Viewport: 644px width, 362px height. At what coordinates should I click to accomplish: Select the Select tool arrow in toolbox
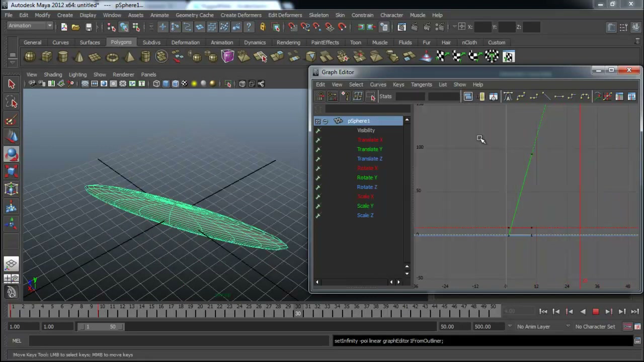(x=12, y=84)
